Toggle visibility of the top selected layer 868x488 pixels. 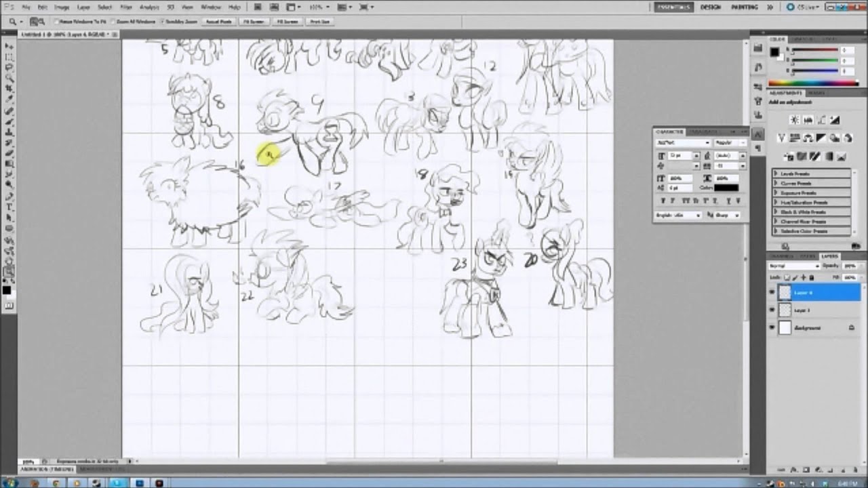[772, 293]
